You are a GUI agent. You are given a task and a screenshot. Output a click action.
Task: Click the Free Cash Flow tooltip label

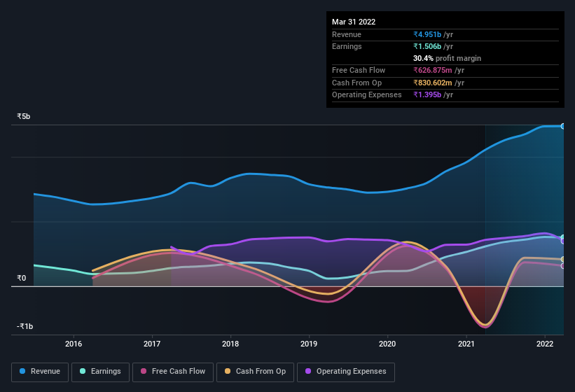coord(359,70)
